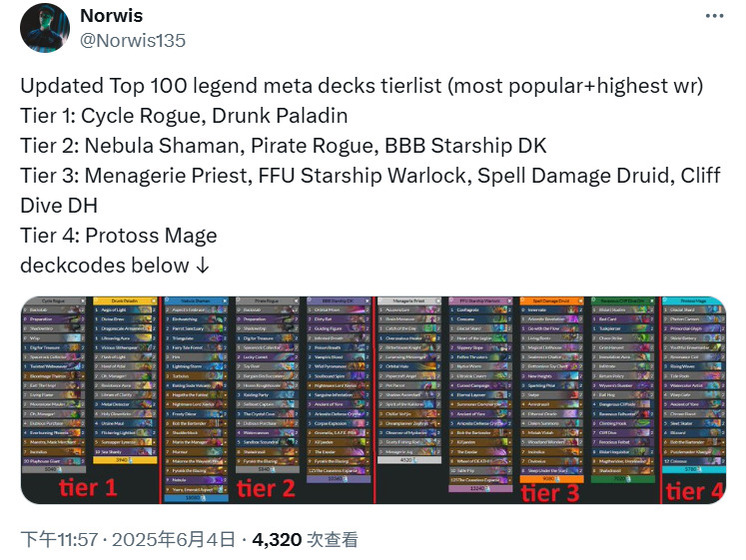This screenshot has width=746, height=560.
Task: Select the Protoss Mage deck column
Action: tap(694, 385)
